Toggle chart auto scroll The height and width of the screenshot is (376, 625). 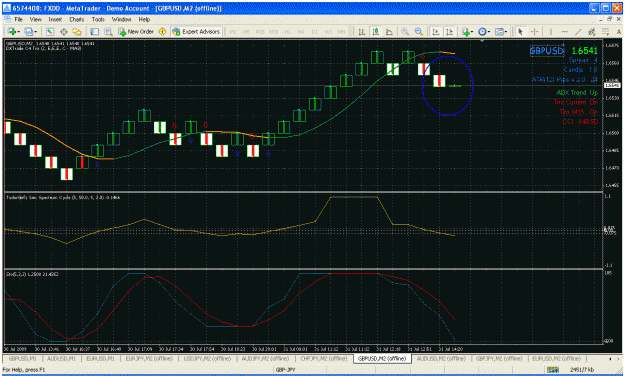[436, 31]
